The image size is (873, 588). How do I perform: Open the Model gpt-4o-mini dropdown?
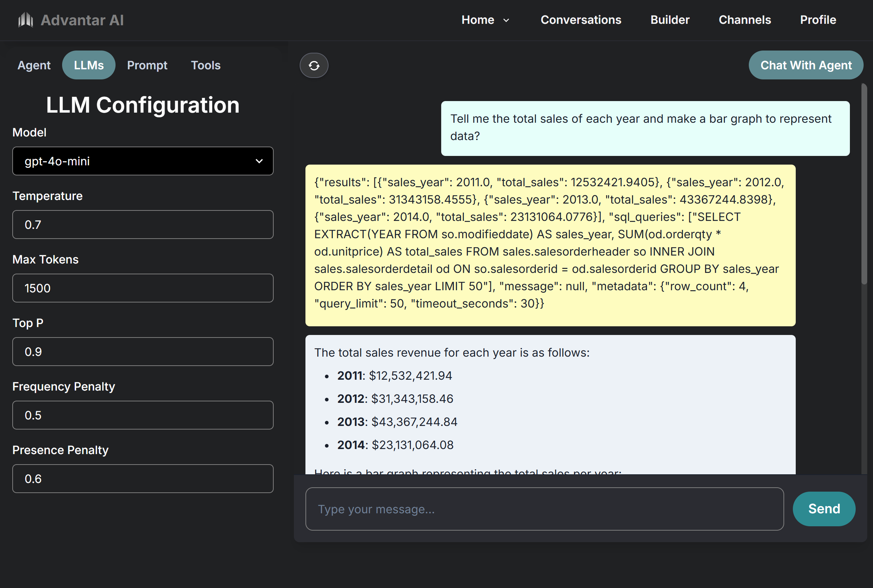(x=143, y=161)
